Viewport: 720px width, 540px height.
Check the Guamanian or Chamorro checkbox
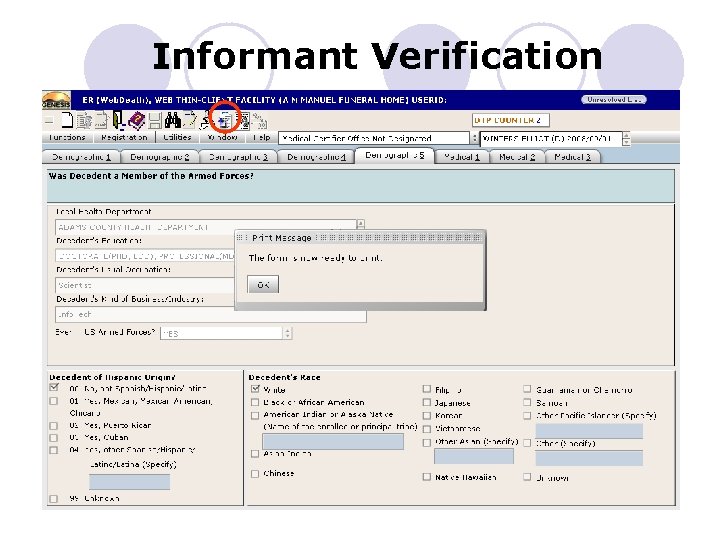[x=527, y=389]
